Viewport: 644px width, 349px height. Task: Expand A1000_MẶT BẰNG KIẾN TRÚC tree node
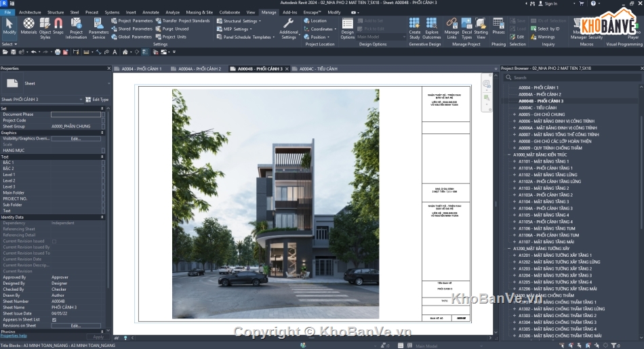click(509, 155)
